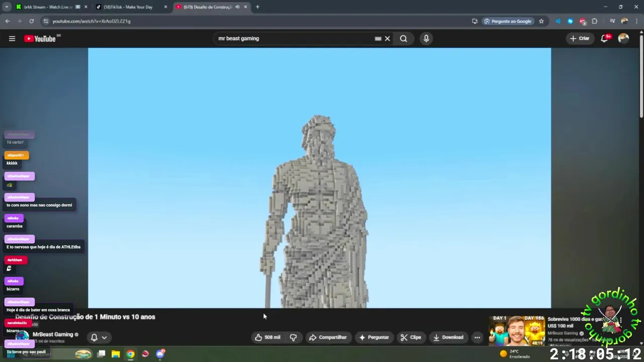
Task: Dislike the video with thumbs down
Action: 293,337
